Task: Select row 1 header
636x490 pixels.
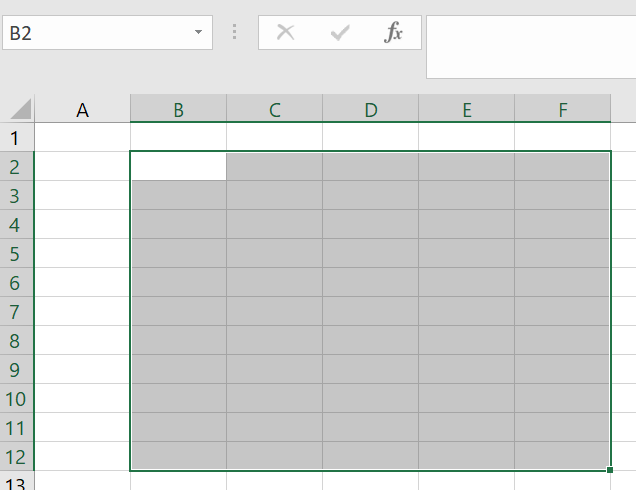Action: [x=15, y=138]
